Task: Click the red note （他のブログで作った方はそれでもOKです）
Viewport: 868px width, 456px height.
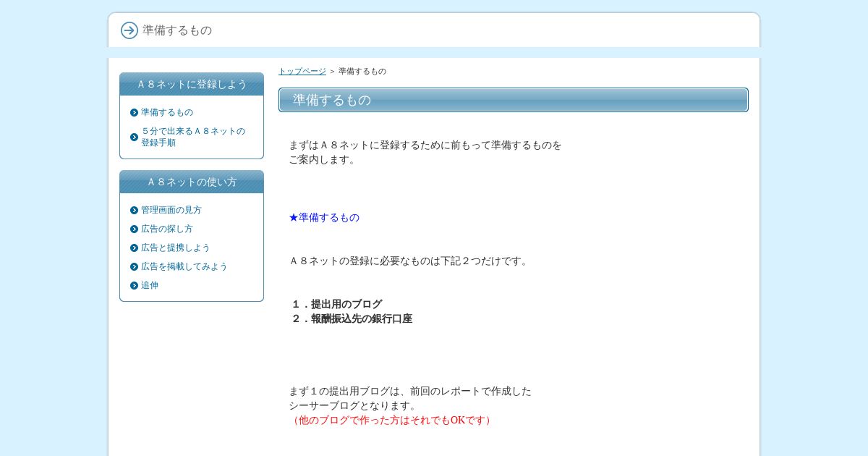Action: 391,420
